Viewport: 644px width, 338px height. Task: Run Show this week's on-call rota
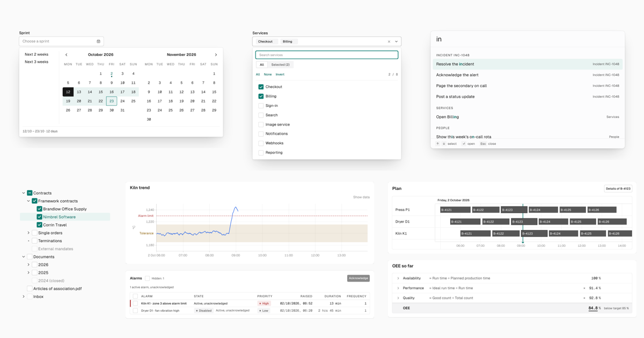click(528, 137)
